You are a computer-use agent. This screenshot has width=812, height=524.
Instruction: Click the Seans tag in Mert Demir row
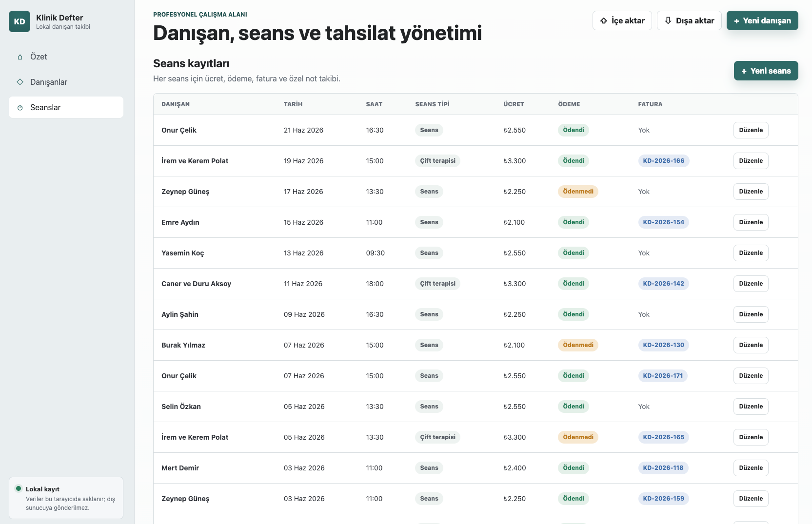tap(429, 468)
